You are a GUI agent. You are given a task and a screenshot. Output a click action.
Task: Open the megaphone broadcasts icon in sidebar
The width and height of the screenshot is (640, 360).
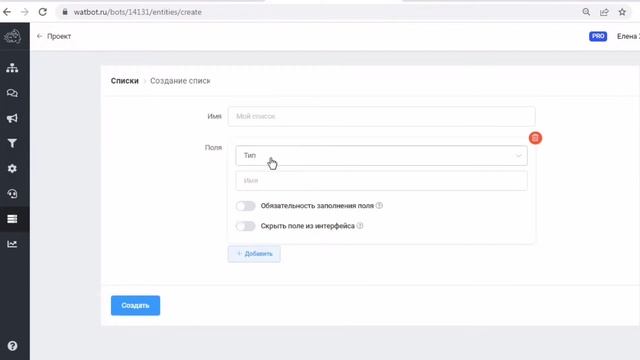12,118
